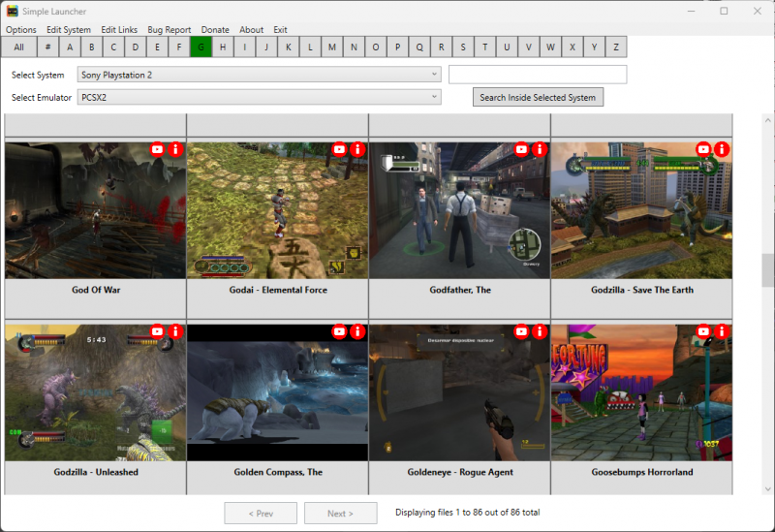This screenshot has width=775, height=532.
Task: Open the Edit Links menu
Action: pos(119,30)
